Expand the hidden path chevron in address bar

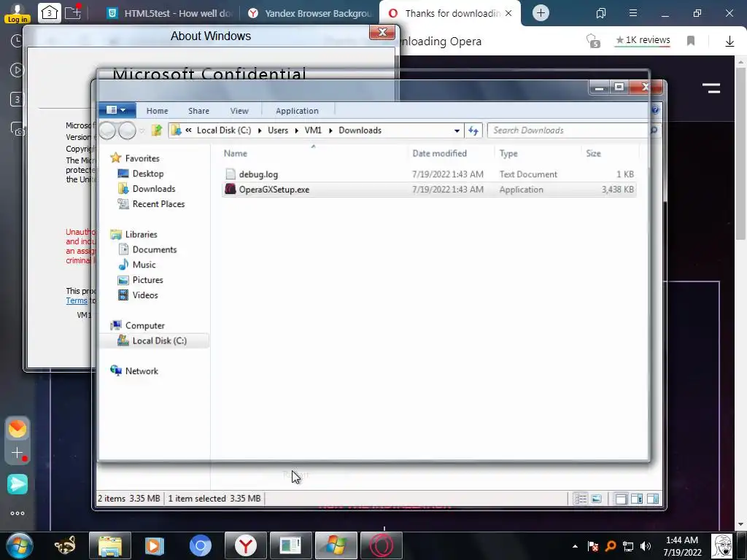189,130
